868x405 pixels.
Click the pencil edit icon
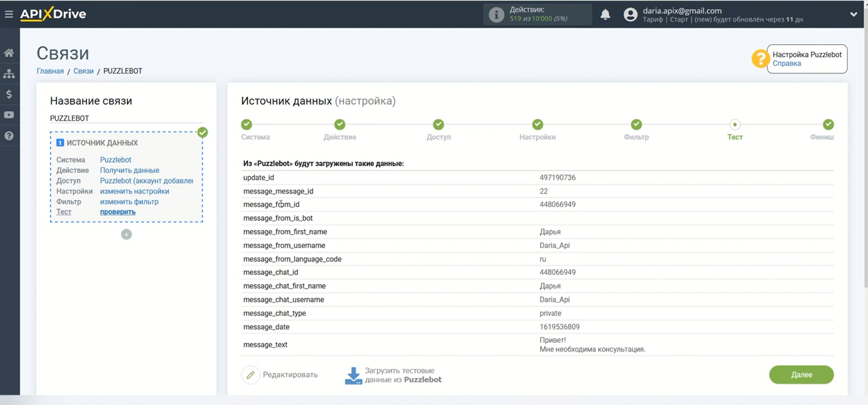coord(251,375)
